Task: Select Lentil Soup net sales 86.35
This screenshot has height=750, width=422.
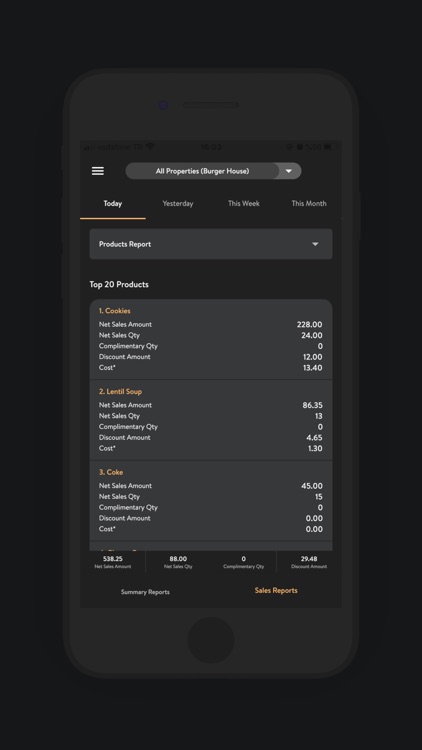Action: (x=312, y=405)
